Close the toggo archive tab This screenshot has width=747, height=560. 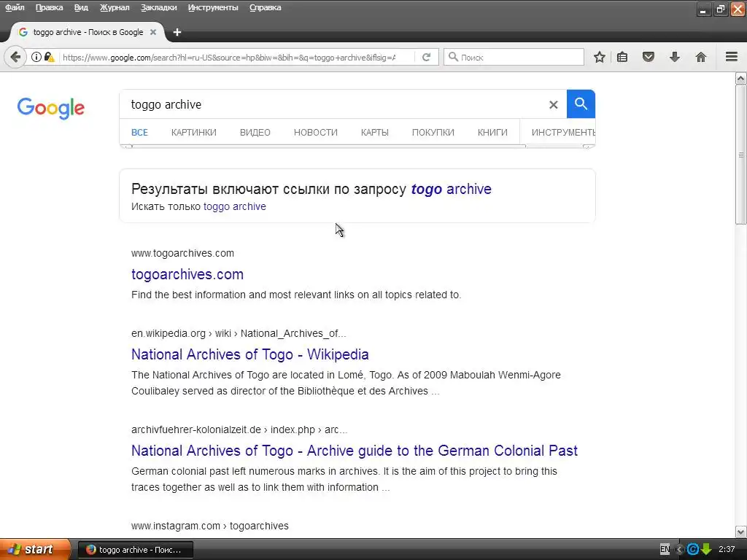(x=153, y=32)
